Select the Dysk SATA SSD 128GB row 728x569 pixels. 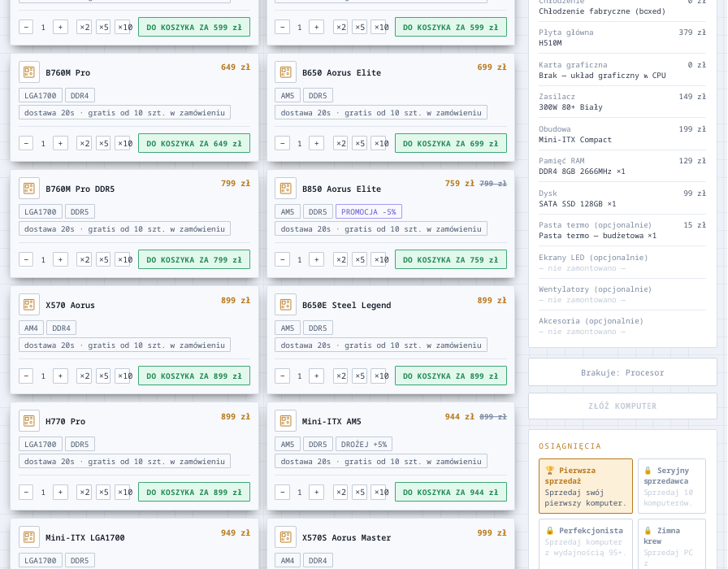pyautogui.click(x=622, y=198)
